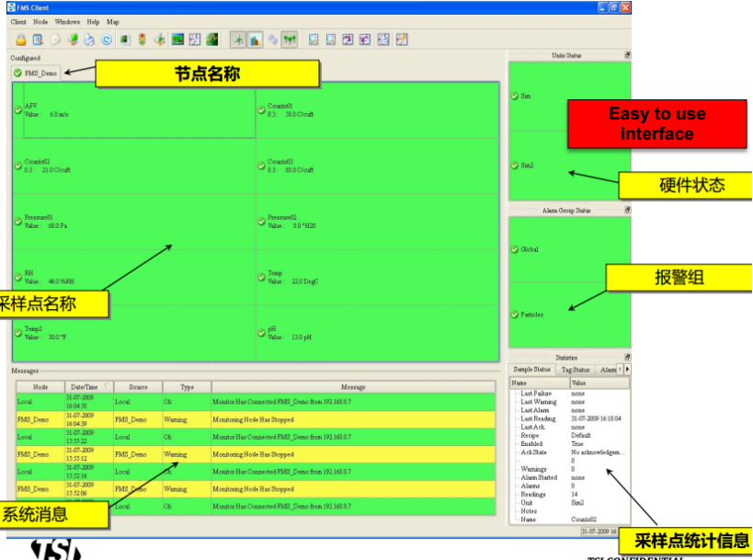Click the magnifier document icon in toolbar

[39, 40]
